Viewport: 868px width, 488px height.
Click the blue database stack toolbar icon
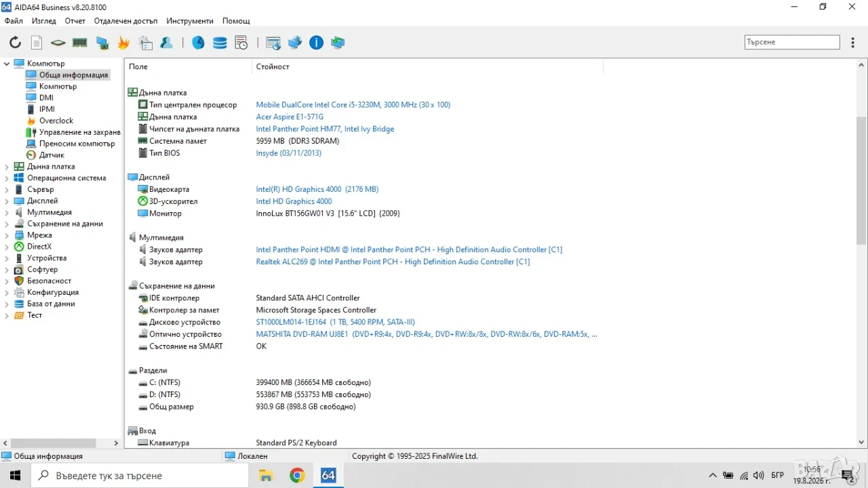point(220,43)
